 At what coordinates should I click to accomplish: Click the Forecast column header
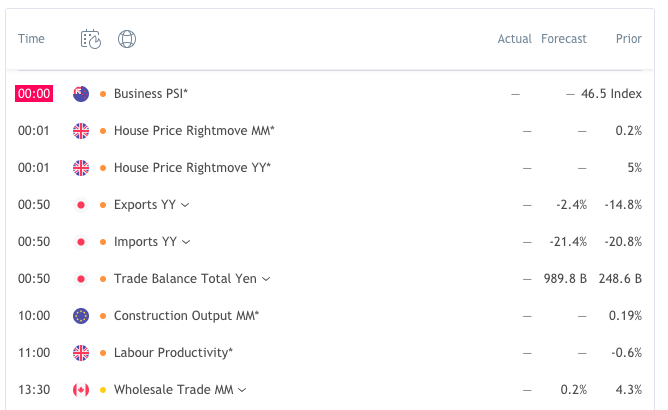tap(564, 39)
